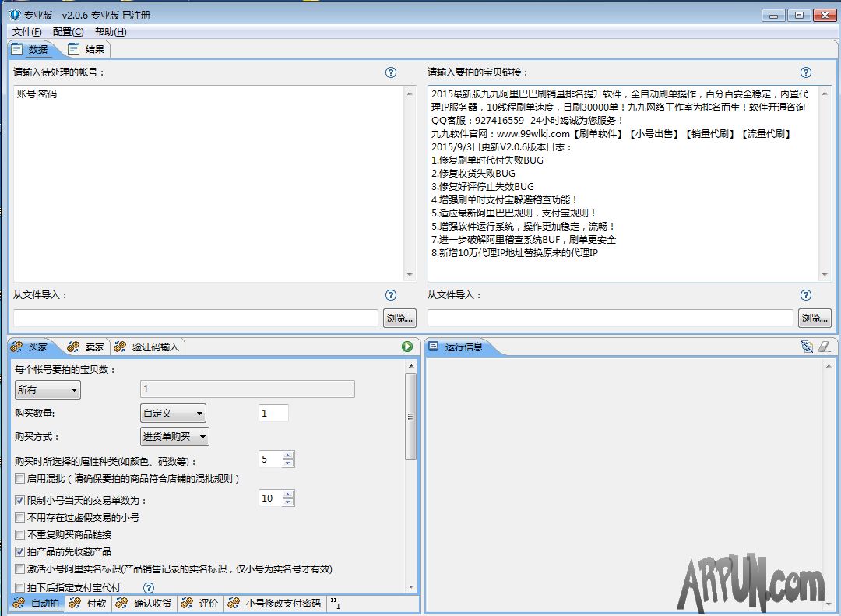The width and height of the screenshot is (841, 616).
Task: Open the 文件(F) menu
Action: click(x=26, y=32)
